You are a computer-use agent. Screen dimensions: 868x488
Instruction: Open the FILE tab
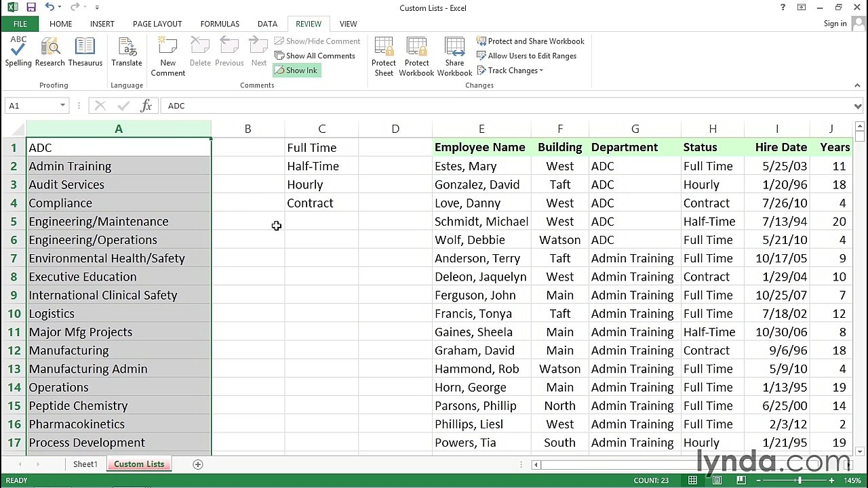(20, 24)
